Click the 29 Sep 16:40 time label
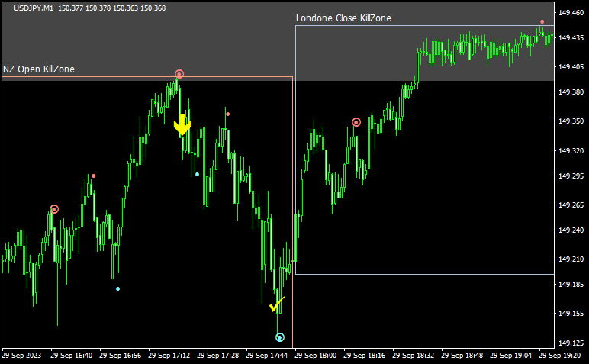This screenshot has width=589, height=364. 72,355
